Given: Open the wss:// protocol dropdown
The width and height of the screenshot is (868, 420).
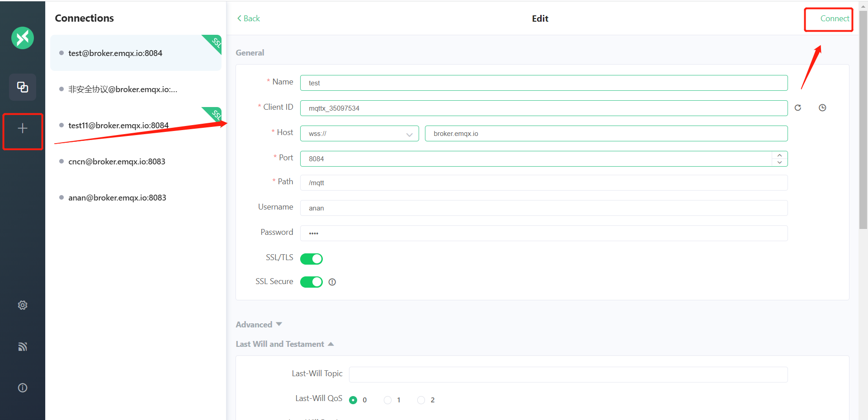Looking at the screenshot, I should pos(359,134).
